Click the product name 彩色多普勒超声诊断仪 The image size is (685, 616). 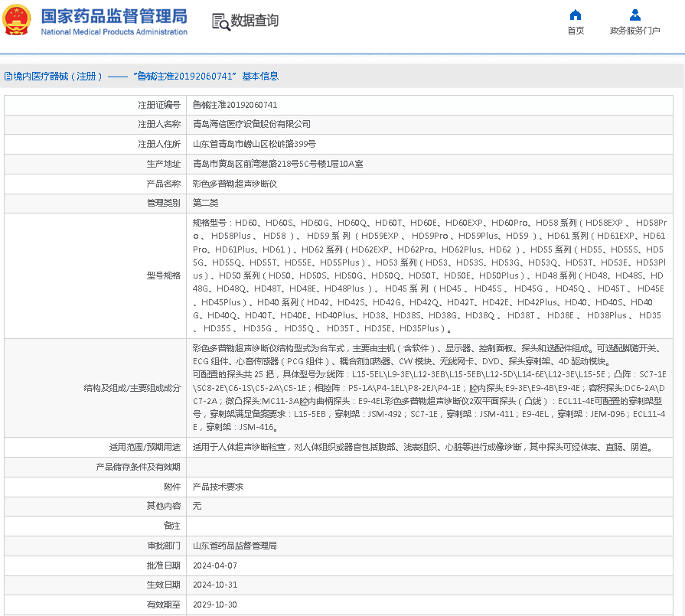point(234,184)
